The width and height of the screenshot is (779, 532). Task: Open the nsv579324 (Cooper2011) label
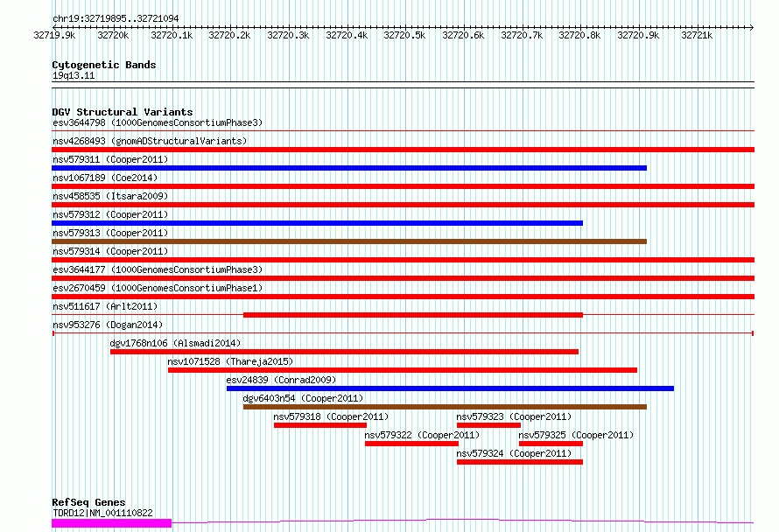(514, 453)
